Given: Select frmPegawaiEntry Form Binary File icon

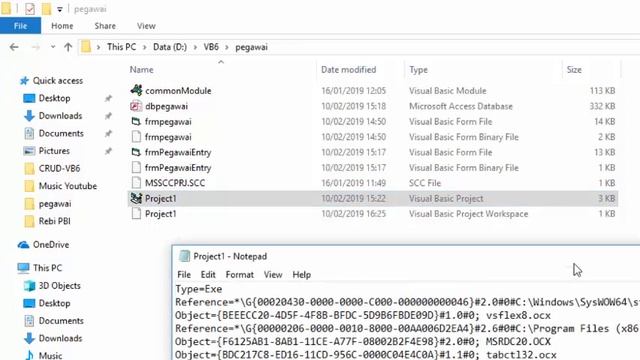Looking at the screenshot, I should pos(136,167).
